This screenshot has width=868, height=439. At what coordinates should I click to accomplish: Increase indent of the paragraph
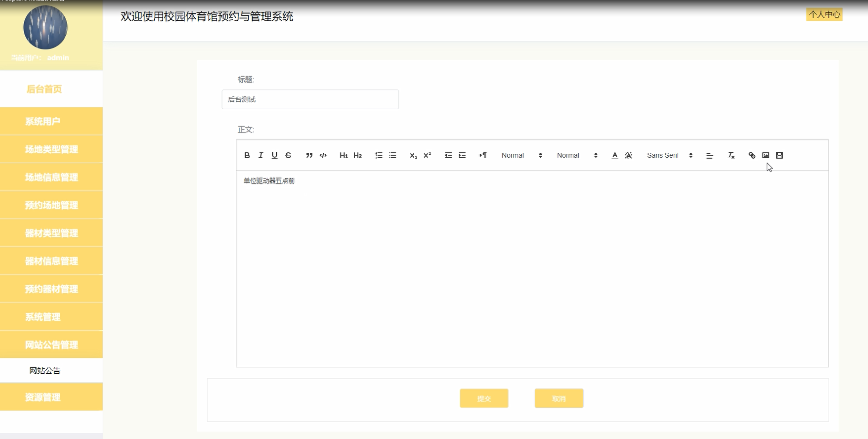[x=462, y=155]
